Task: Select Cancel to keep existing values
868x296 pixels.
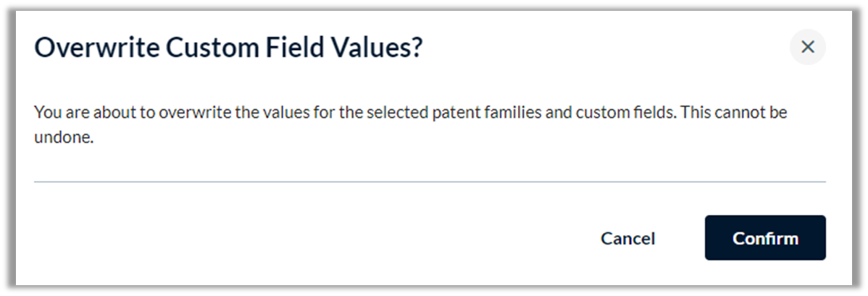Action: pyautogui.click(x=627, y=238)
